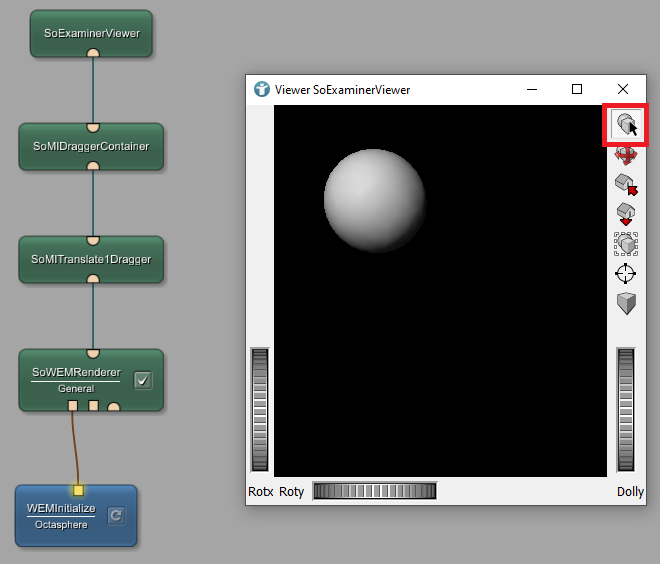Toggle the SoWEMRenderer checkbox
The height and width of the screenshot is (564, 660).
point(143,380)
